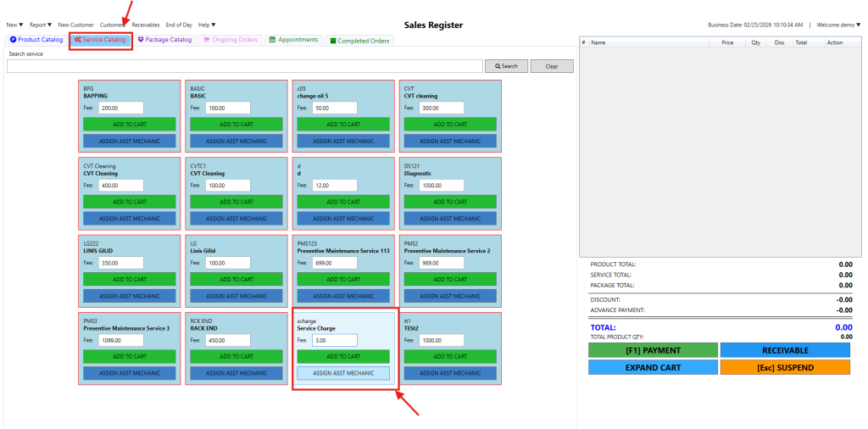The height and width of the screenshot is (429, 868).
Task: Expand the Report menu
Action: (41, 25)
